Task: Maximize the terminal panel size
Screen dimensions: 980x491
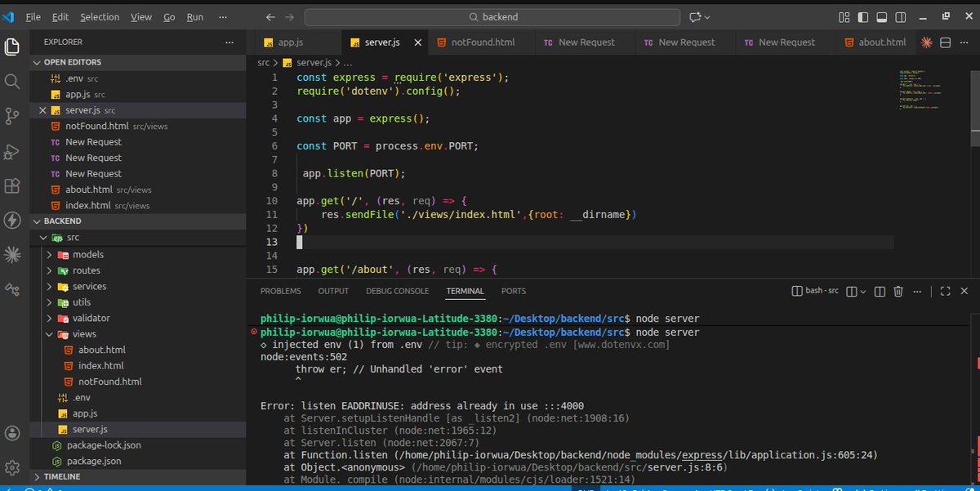Action: 945,291
